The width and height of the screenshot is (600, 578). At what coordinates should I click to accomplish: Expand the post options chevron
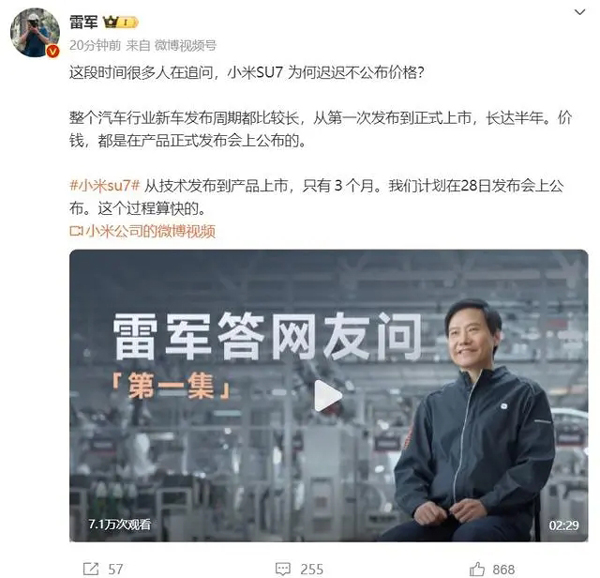click(580, 12)
